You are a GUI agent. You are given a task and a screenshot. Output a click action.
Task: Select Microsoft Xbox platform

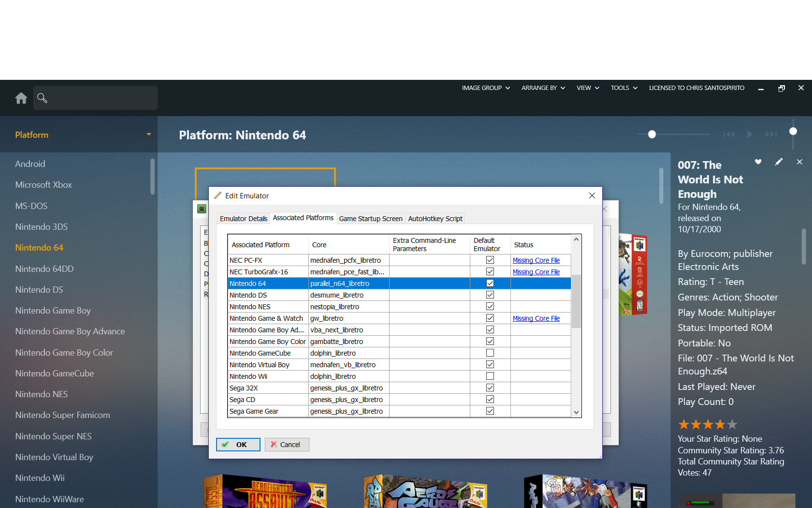43,185
